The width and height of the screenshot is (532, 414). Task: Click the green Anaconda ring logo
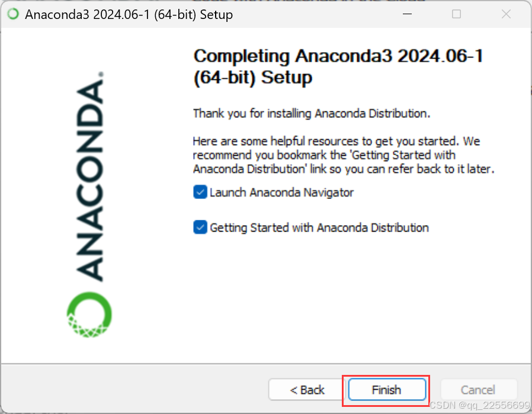tap(89, 315)
